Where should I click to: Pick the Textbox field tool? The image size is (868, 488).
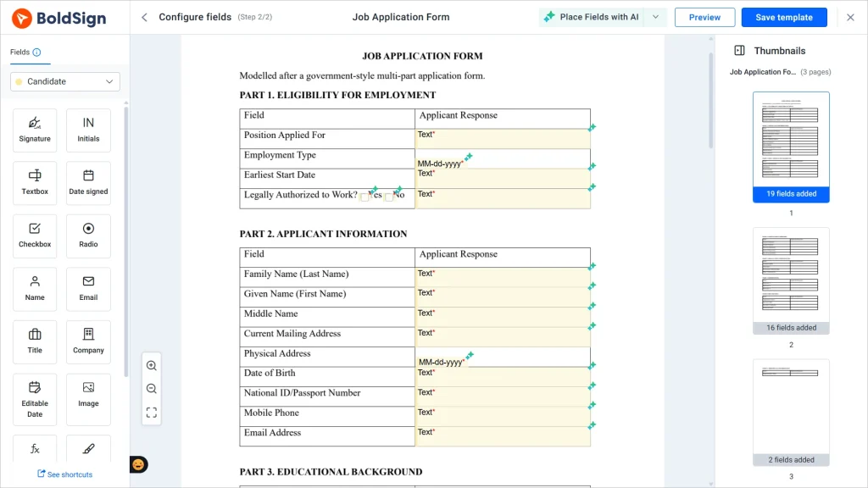[x=35, y=183]
